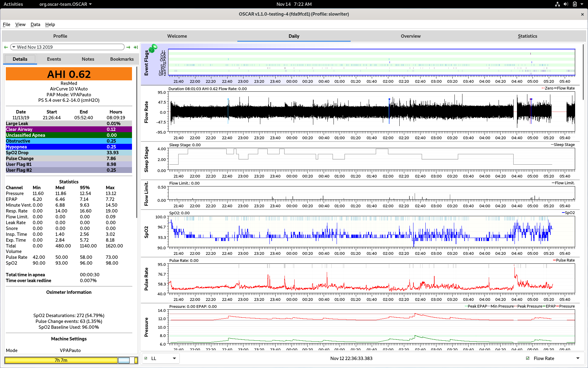Switch to the Overview tab
This screenshot has height=368, width=588.
[411, 36]
